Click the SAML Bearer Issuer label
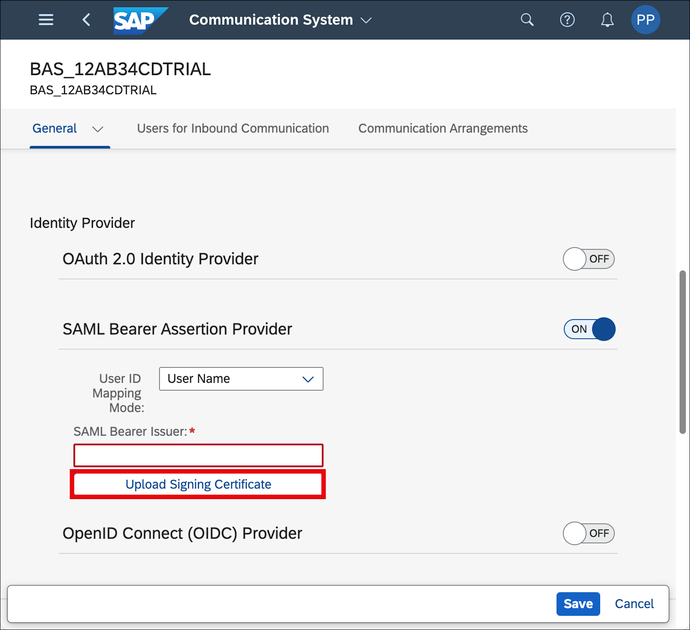 tap(130, 432)
